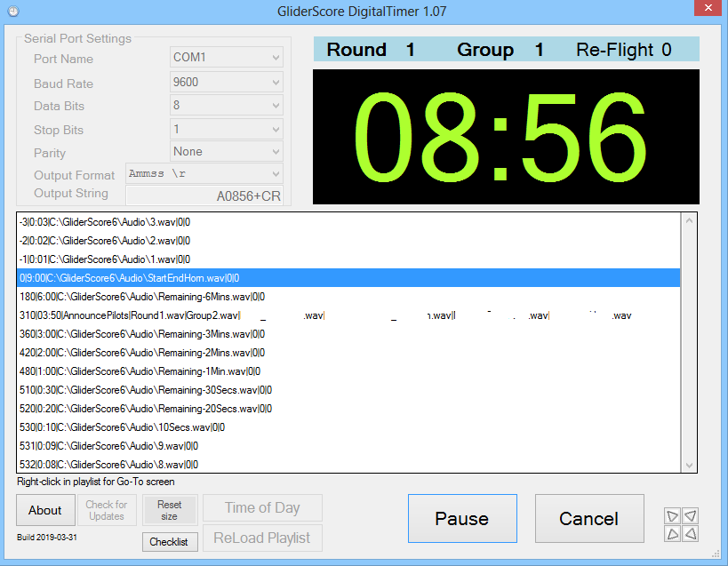
Task: Click the clock app icon in title bar
Action: pos(13,11)
